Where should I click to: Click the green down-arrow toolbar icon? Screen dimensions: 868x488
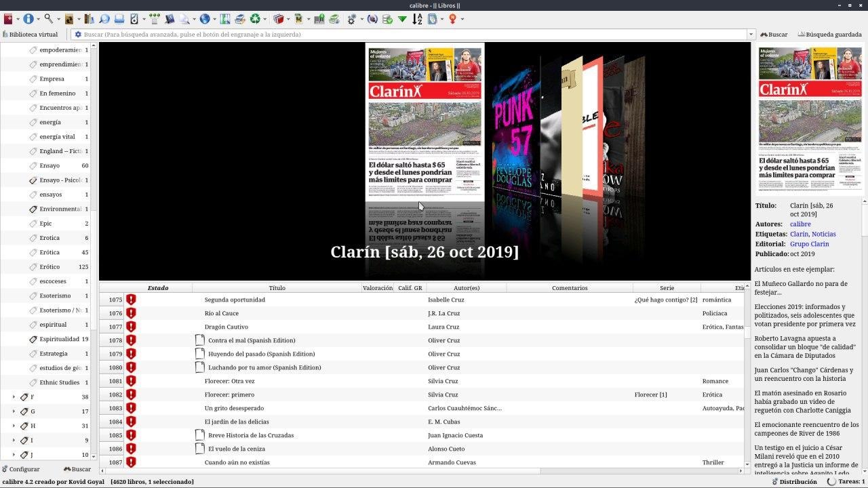click(x=402, y=19)
